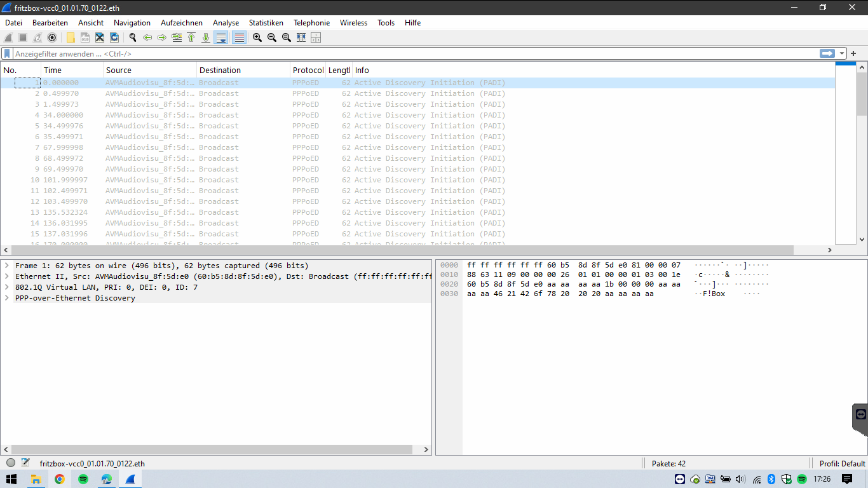Sort packets by the Info column
Screen dimensions: 868x488
[x=593, y=70]
